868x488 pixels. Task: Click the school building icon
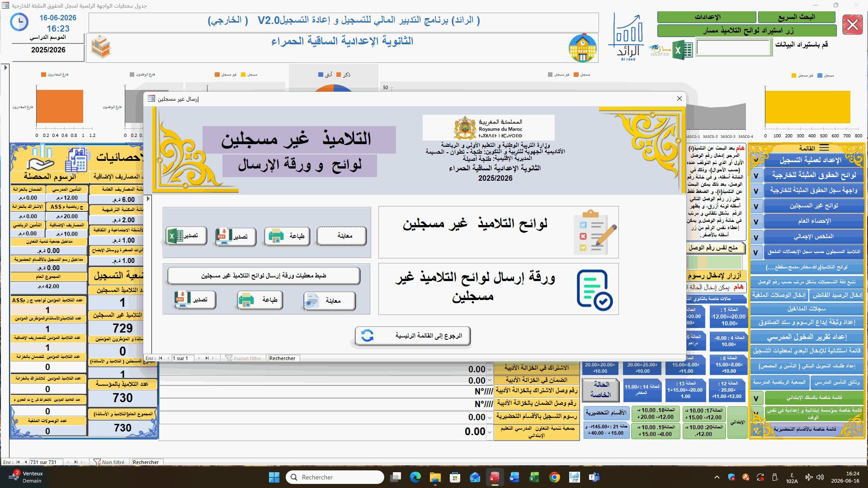[582, 47]
